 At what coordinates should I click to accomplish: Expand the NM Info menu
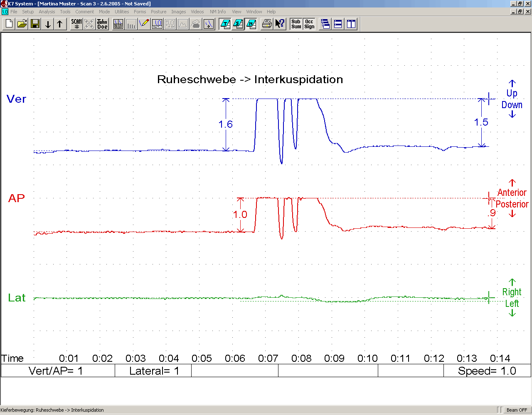(x=218, y=12)
